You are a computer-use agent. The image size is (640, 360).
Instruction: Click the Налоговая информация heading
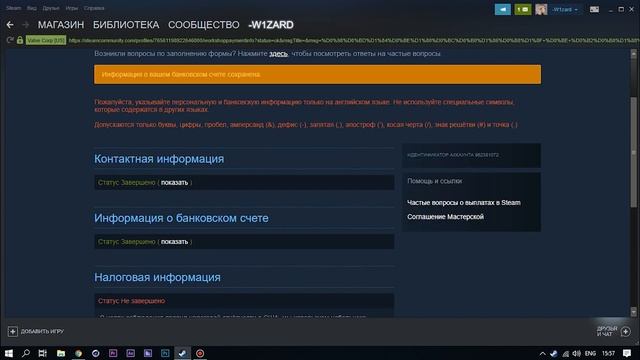157,277
